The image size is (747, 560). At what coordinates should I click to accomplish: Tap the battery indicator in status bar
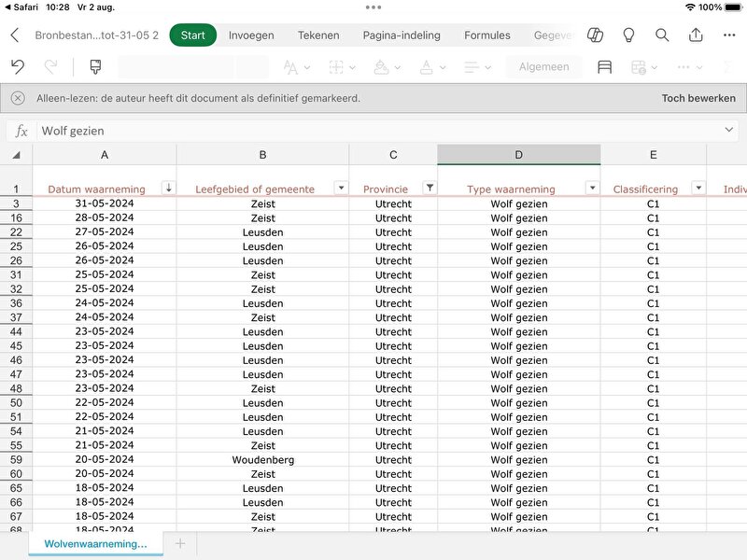(733, 7)
